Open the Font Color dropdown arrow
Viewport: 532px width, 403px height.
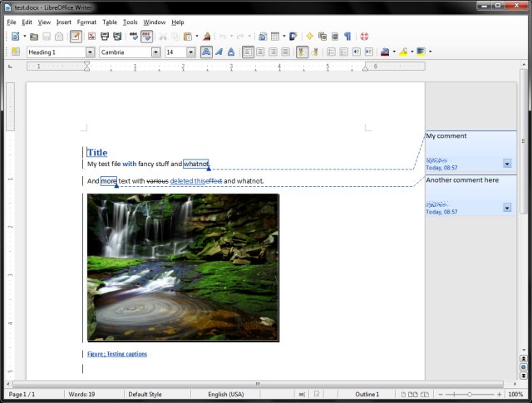coord(394,52)
